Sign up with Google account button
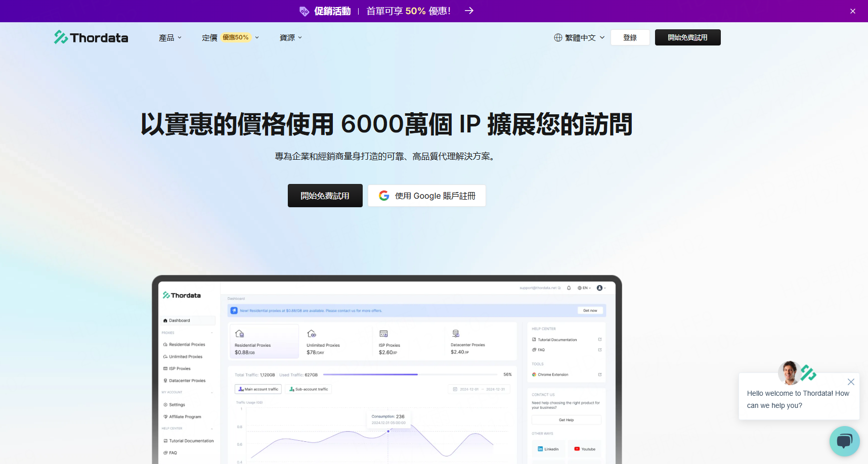This screenshot has height=464, width=868. click(427, 196)
